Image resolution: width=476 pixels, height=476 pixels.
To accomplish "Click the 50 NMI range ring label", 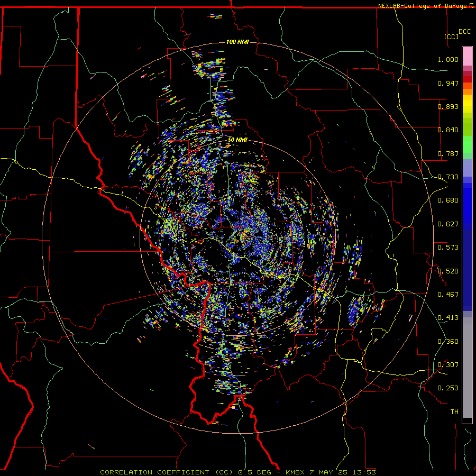I will pyautogui.click(x=237, y=140).
